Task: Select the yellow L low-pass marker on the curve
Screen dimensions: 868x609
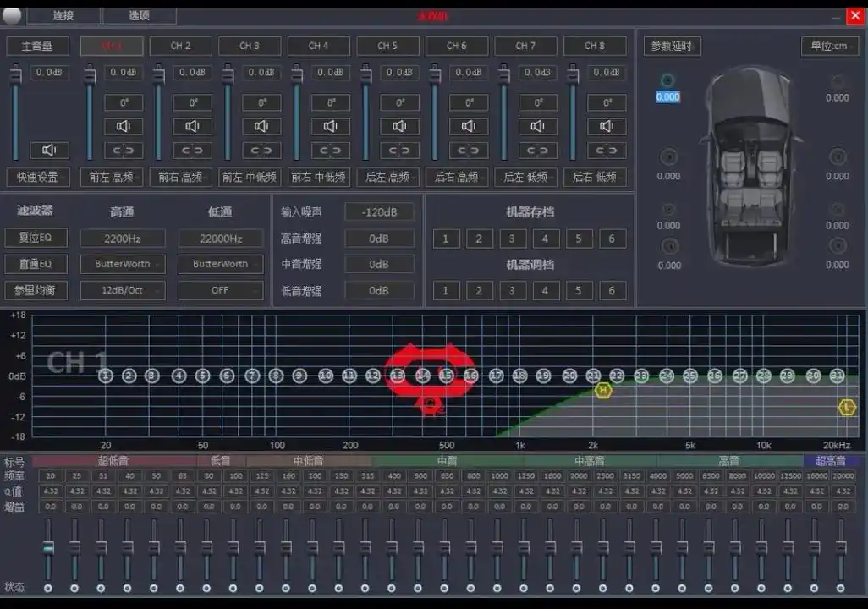Action: click(846, 408)
